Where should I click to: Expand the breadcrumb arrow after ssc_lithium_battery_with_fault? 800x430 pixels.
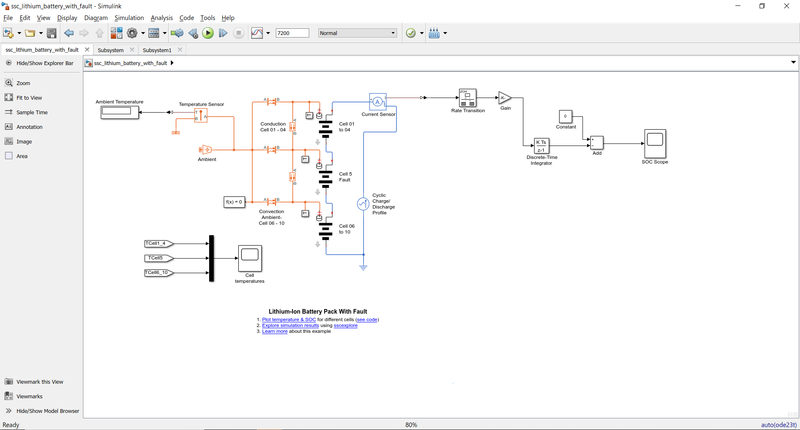172,63
